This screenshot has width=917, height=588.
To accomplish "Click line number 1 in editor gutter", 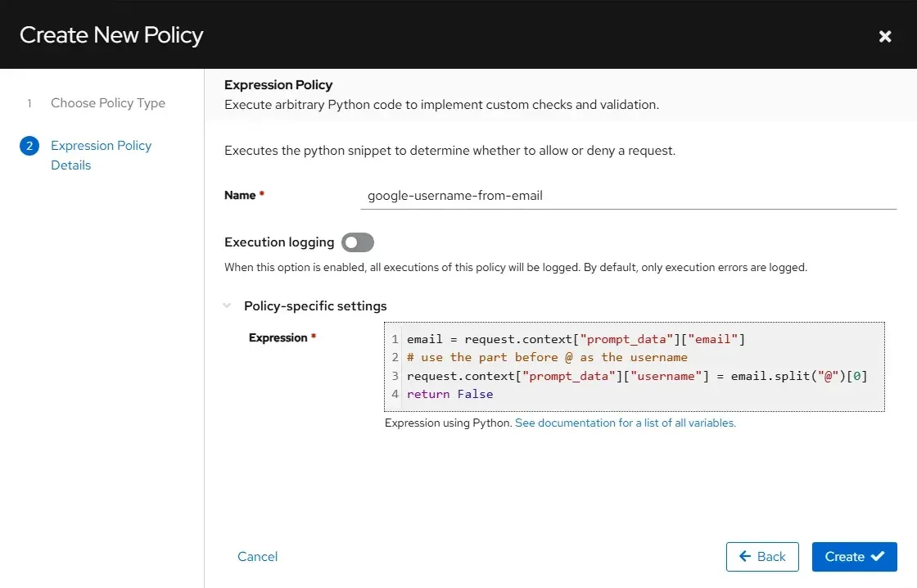I will pyautogui.click(x=395, y=339).
